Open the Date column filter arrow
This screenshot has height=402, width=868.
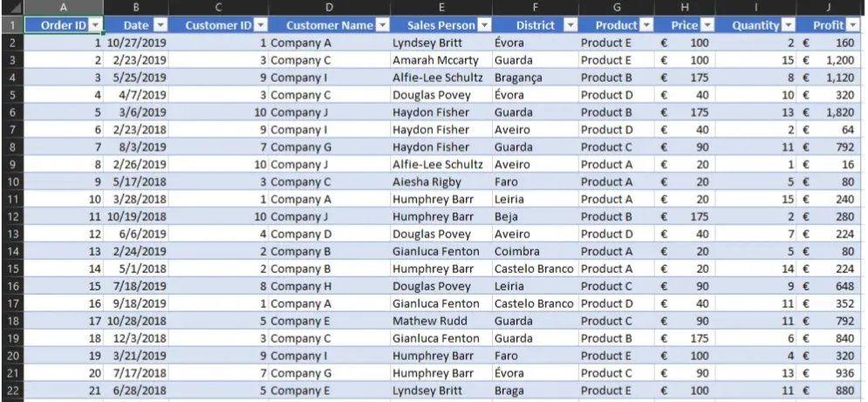point(160,25)
